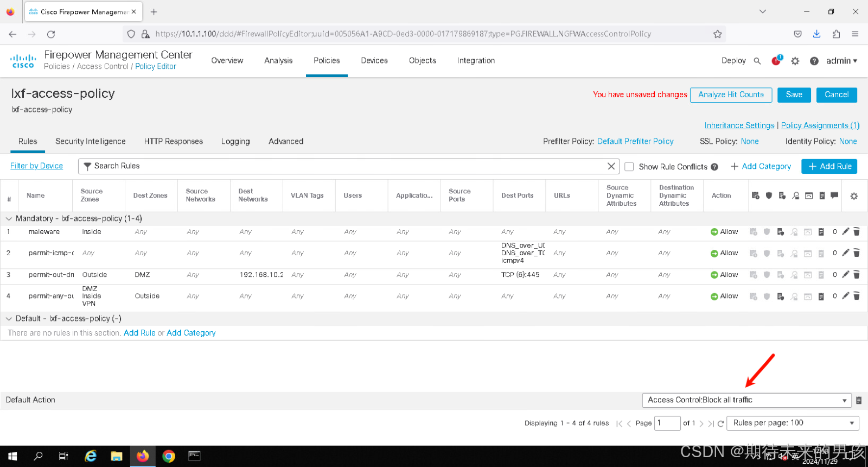Click the Save button
This screenshot has height=467, width=868.
[x=794, y=95]
